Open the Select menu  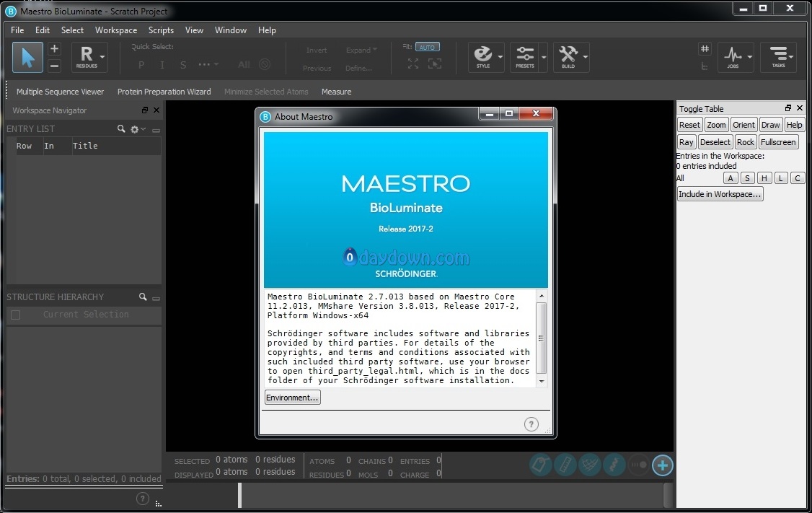point(72,30)
